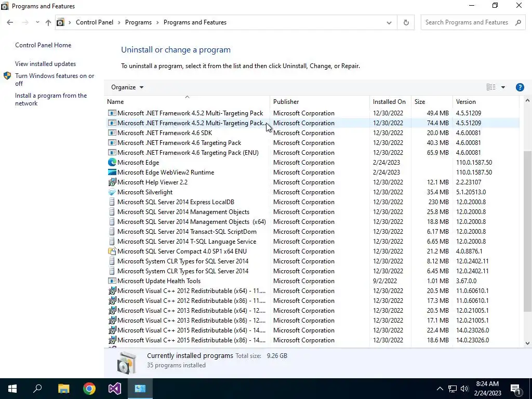Click the 230 MB size cell
The image size is (532, 399).
click(x=438, y=202)
